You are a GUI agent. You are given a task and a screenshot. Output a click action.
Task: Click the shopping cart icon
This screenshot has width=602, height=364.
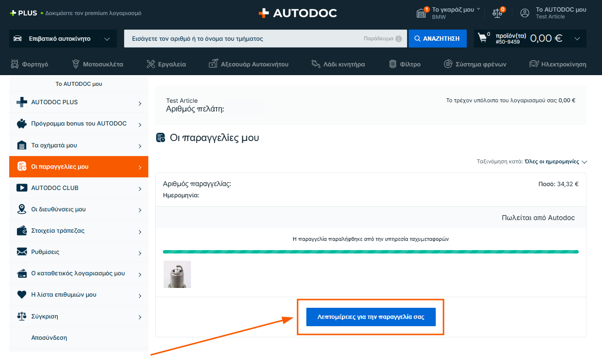click(x=483, y=38)
